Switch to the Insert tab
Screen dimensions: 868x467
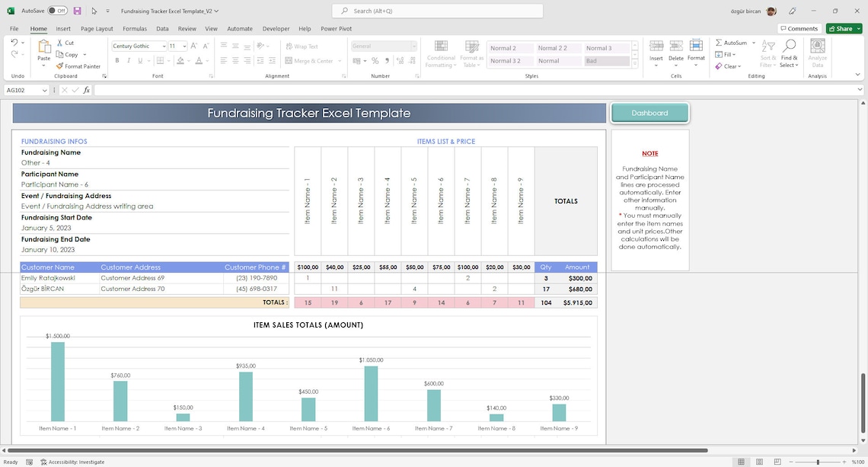click(63, 29)
